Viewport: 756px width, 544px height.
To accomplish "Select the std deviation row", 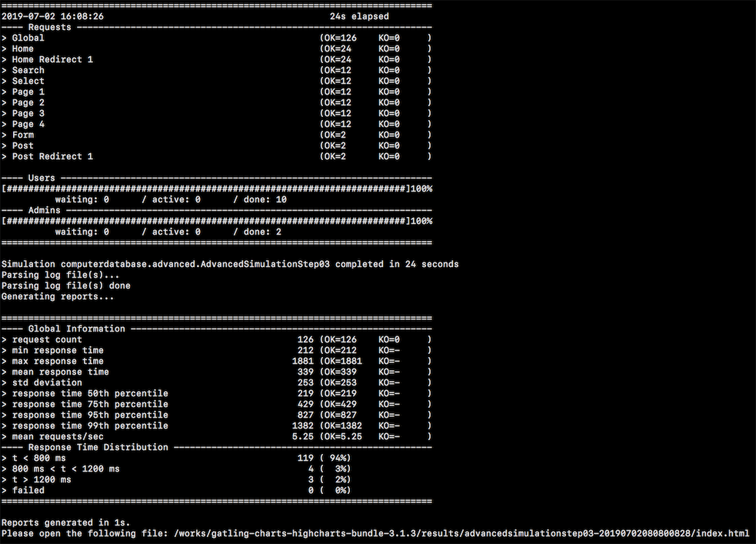I will (x=216, y=383).
